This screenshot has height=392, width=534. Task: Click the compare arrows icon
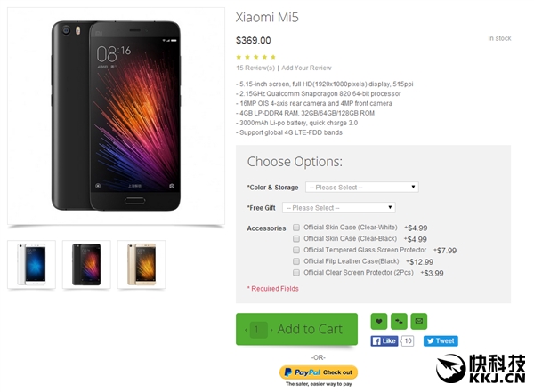[399, 321]
